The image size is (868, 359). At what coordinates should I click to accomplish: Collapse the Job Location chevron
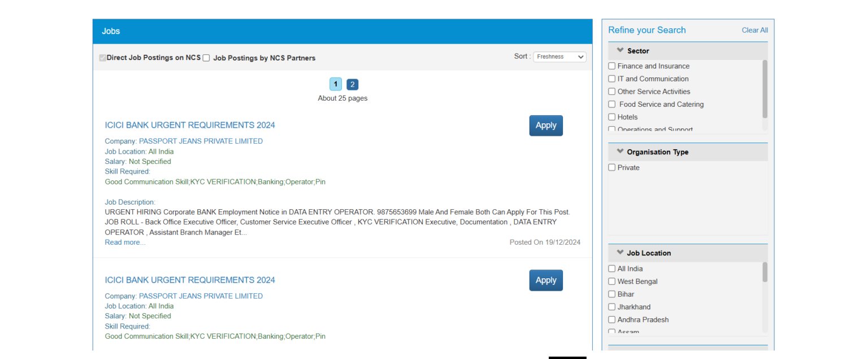[620, 253]
